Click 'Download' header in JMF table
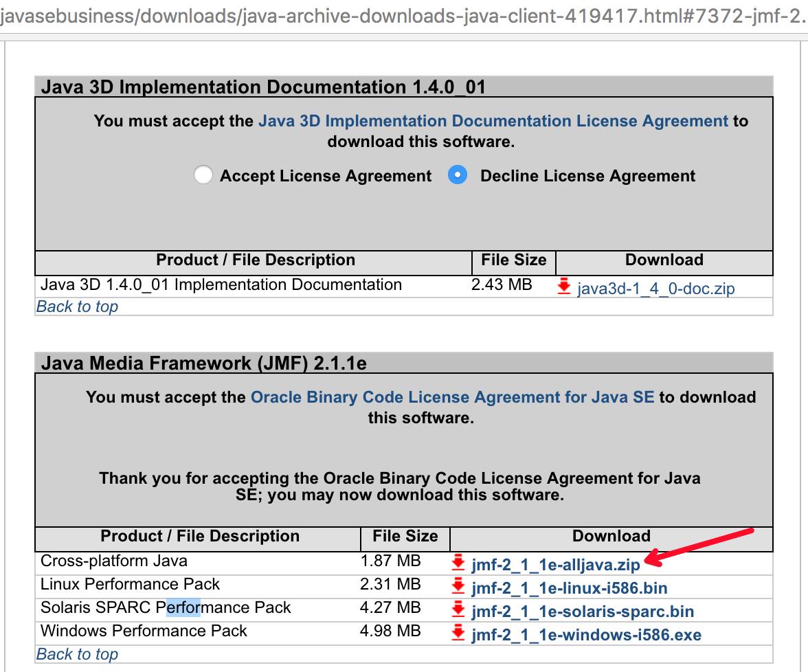This screenshot has width=808, height=672. [x=611, y=536]
